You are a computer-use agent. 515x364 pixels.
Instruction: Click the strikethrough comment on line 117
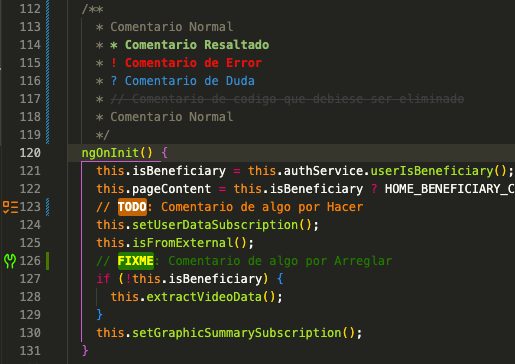pyautogui.click(x=287, y=99)
